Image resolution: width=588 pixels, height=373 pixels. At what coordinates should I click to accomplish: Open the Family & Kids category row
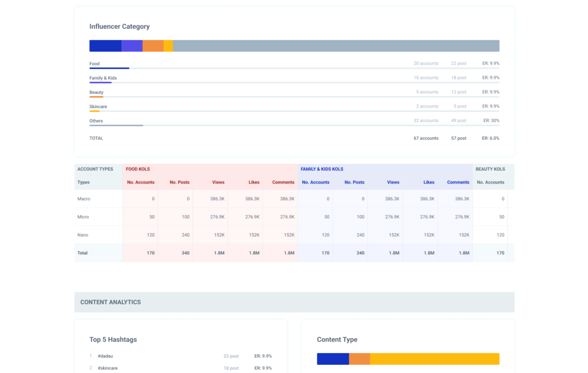pyautogui.click(x=103, y=78)
